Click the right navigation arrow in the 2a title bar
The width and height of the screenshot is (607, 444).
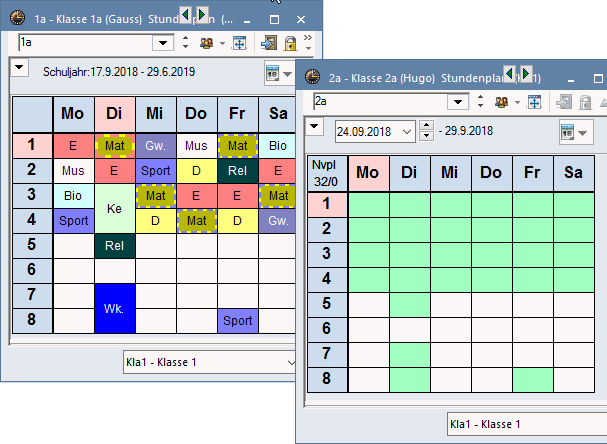pyautogui.click(x=526, y=74)
